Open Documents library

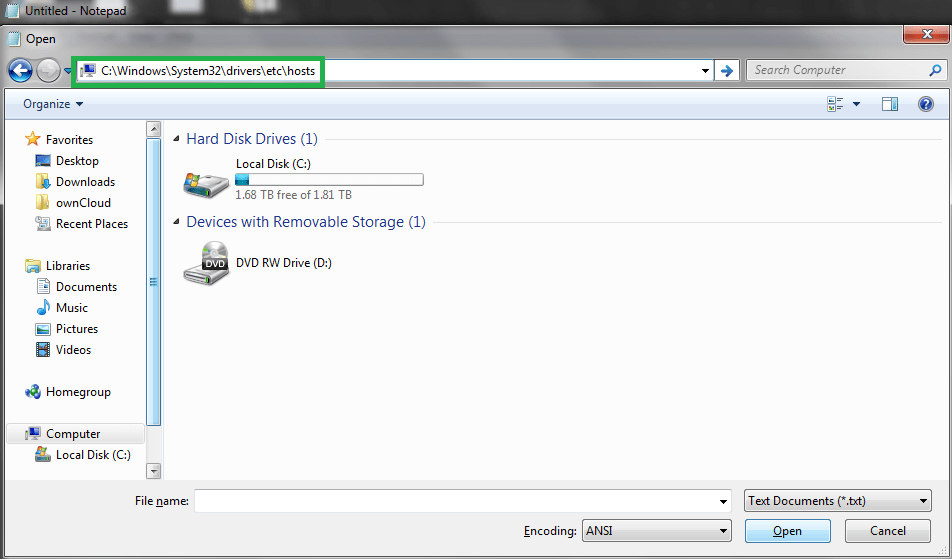pos(86,287)
